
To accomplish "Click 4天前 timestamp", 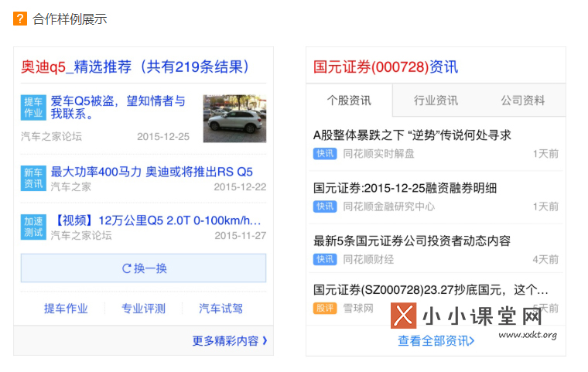I will pos(545,260).
